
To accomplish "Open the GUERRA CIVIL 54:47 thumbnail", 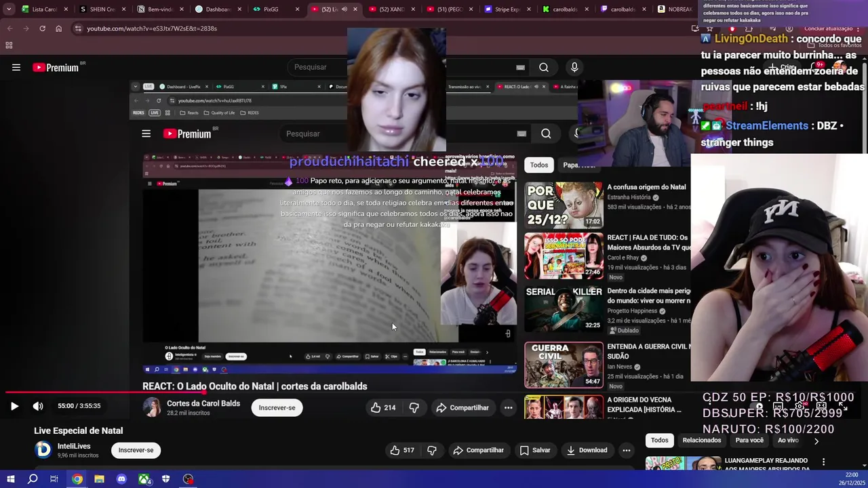I will coord(564,365).
